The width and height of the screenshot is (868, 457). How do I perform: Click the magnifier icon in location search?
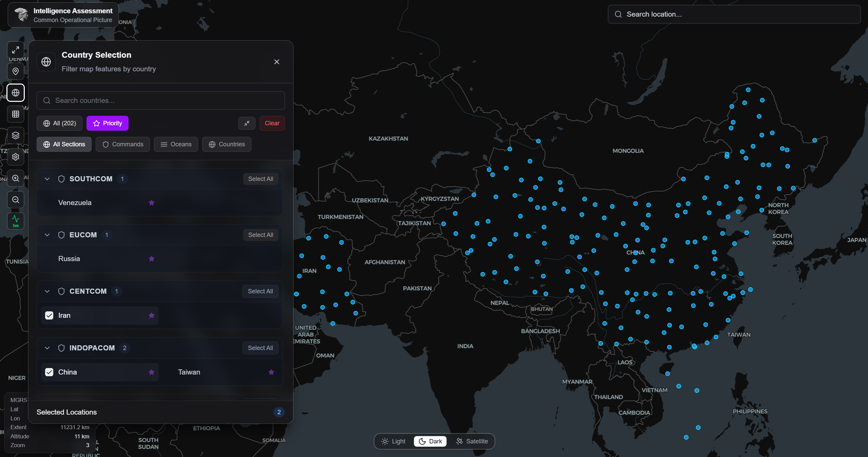[618, 14]
